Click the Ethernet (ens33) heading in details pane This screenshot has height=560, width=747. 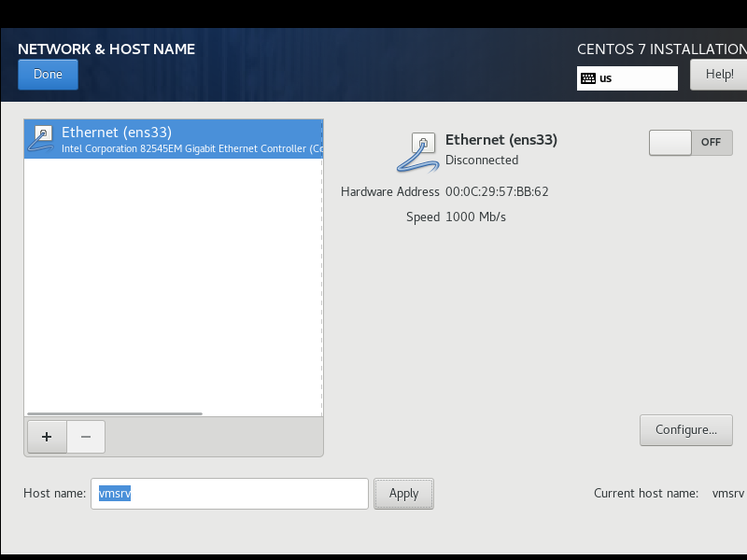pos(501,140)
